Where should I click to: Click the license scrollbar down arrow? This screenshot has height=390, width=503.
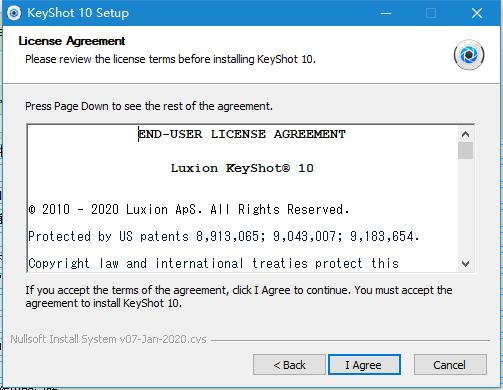click(x=465, y=264)
